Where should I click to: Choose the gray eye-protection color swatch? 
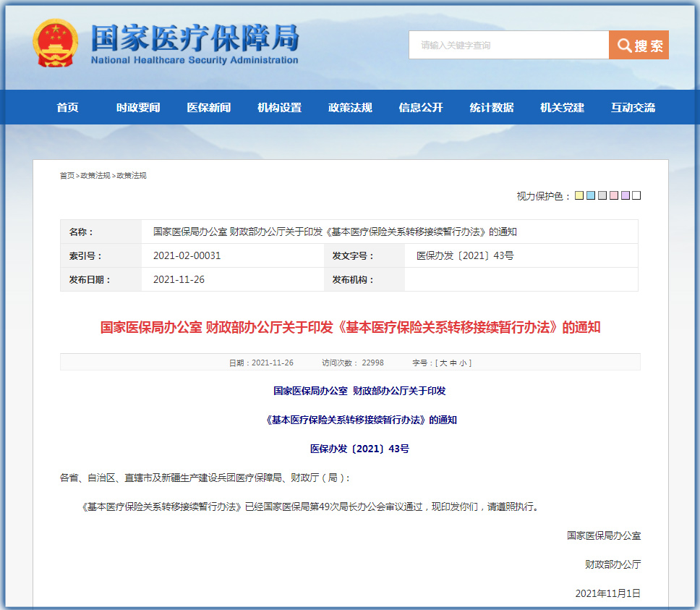(x=602, y=195)
